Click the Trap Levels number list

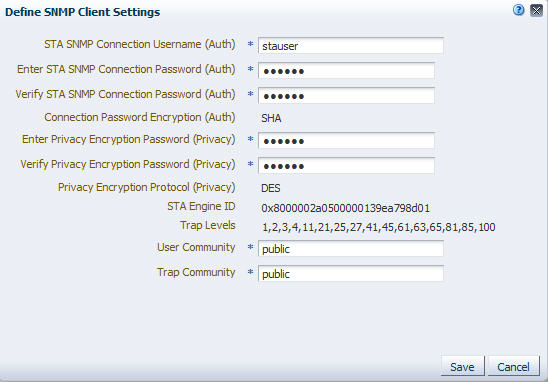(378, 227)
